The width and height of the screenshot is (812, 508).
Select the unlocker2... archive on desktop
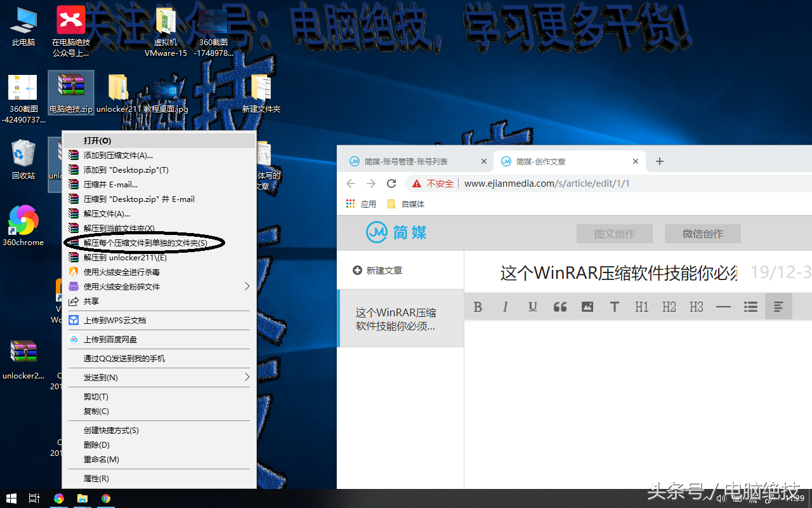click(23, 359)
